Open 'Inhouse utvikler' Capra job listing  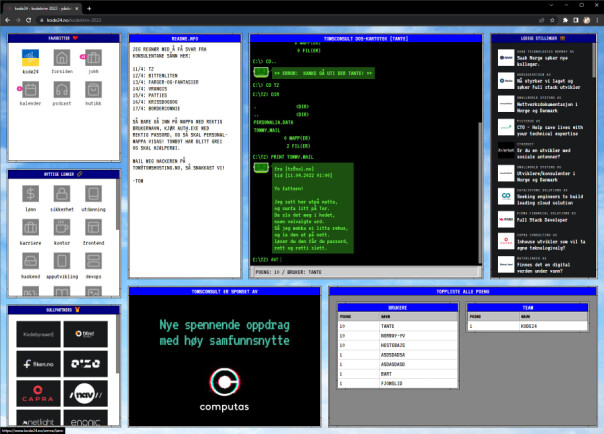(x=544, y=242)
